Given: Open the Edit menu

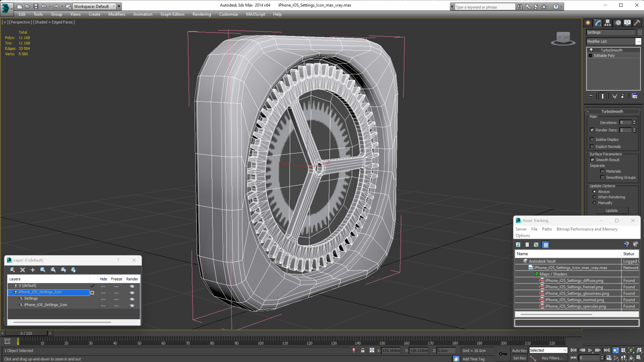Looking at the screenshot, I should pos(22,14).
